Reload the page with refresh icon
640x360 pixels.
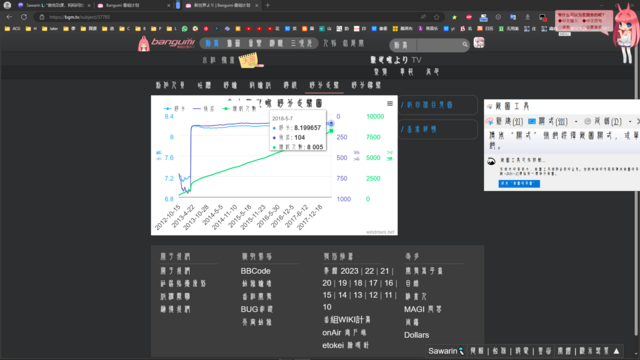click(24, 17)
